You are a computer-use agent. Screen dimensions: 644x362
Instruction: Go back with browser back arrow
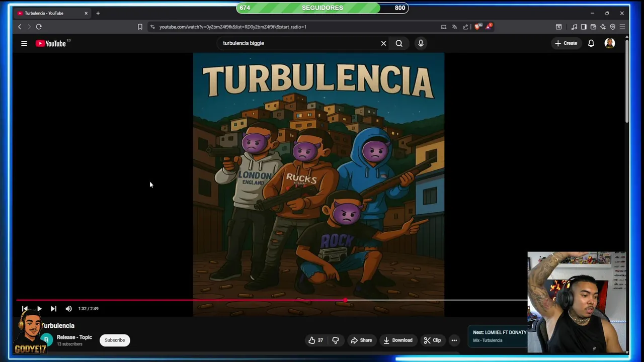(20, 27)
